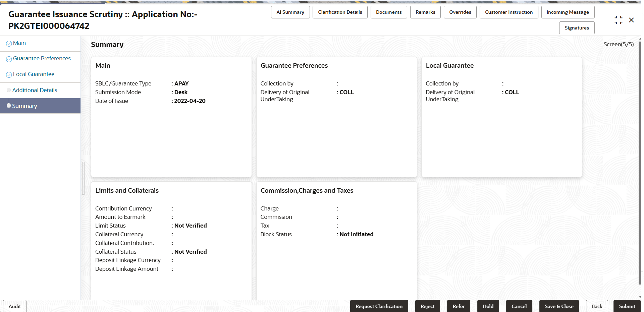The image size is (644, 312).
Task: Go to the Main step
Action: (x=19, y=43)
